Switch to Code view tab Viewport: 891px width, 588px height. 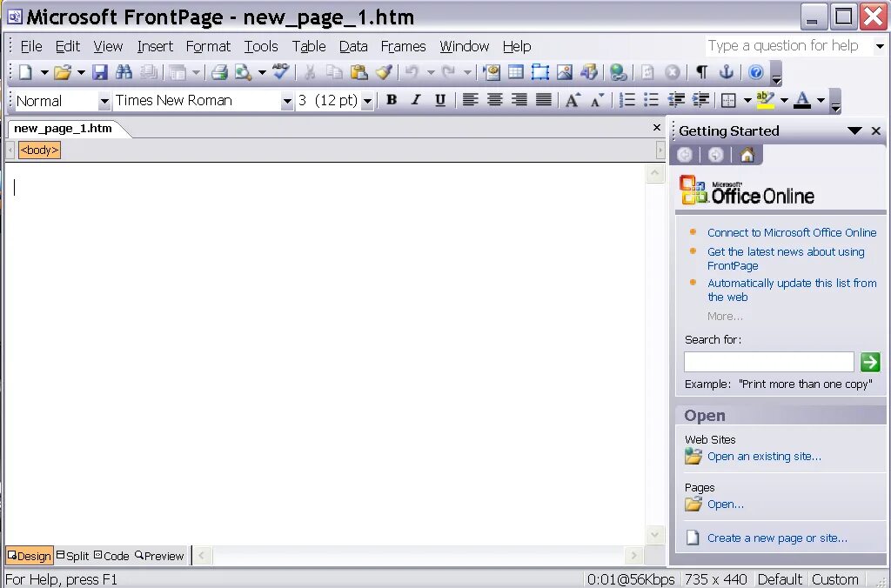coord(111,556)
